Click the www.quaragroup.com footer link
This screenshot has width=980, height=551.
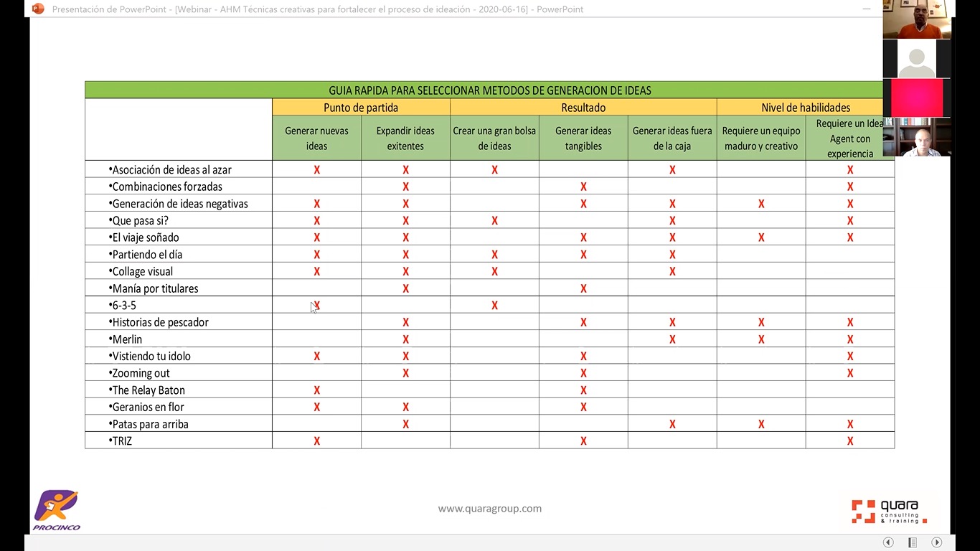[490, 509]
